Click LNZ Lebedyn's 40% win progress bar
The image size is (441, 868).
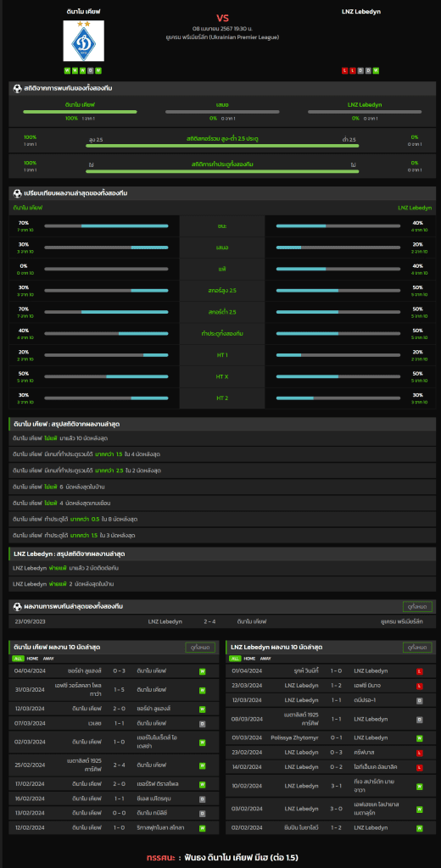338,225
